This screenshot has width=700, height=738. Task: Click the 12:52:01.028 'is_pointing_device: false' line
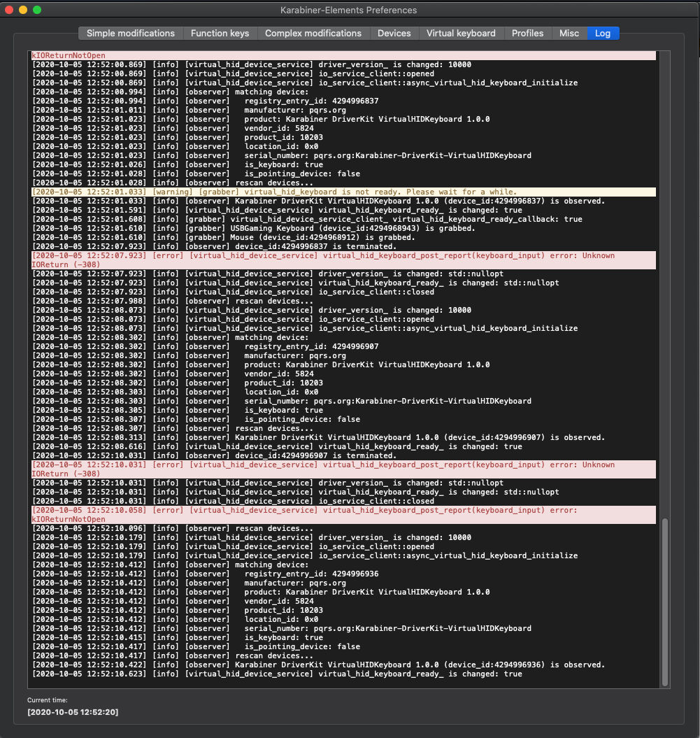[196, 173]
